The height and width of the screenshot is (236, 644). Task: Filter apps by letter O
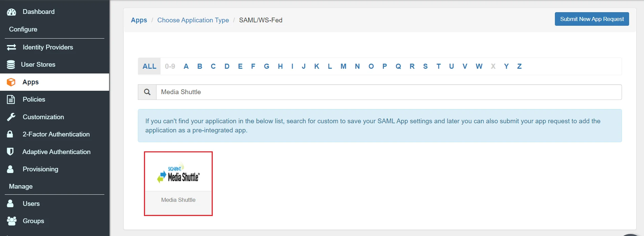coord(371,66)
